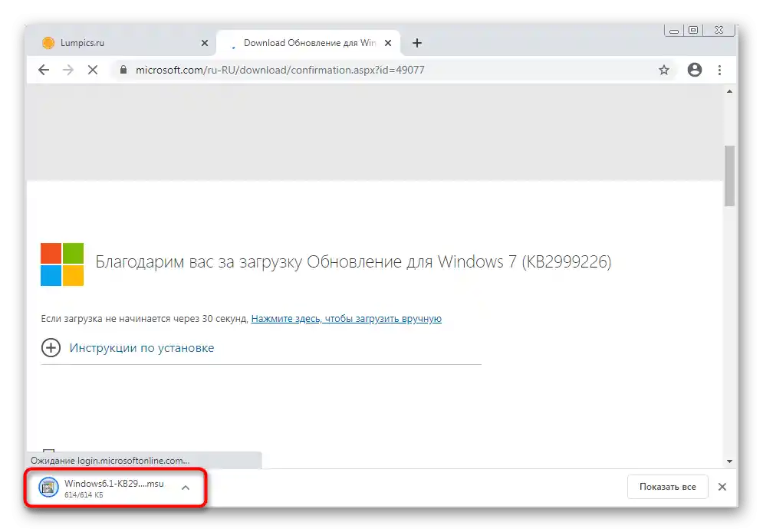763x532 pixels.
Task: Open a new tab with plus
Action: click(x=417, y=43)
